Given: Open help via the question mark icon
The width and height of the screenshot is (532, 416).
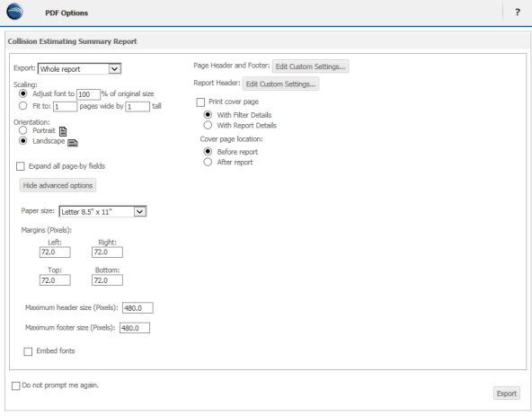Looking at the screenshot, I should click(x=518, y=13).
